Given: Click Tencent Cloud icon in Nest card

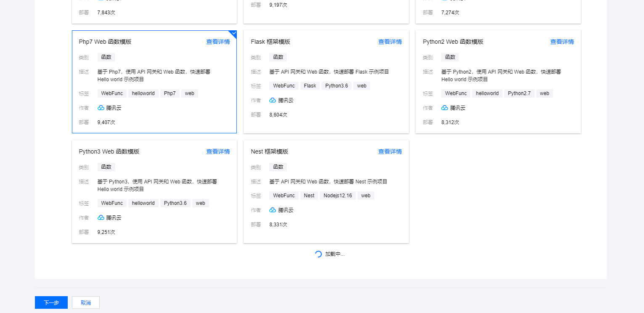Looking at the screenshot, I should coord(273,210).
